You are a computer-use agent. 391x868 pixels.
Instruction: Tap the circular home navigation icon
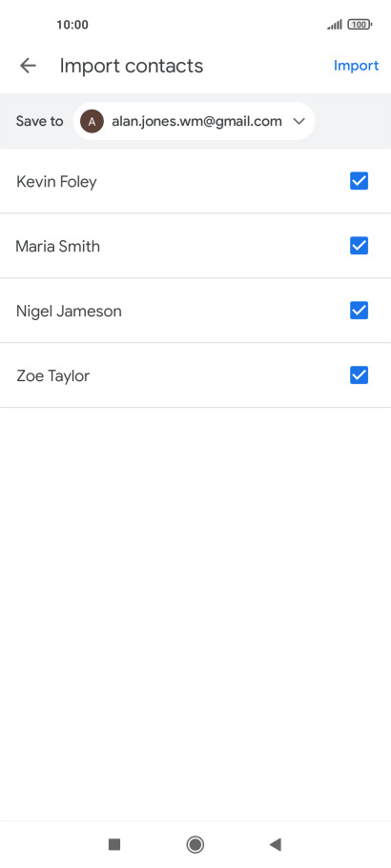[x=195, y=844]
